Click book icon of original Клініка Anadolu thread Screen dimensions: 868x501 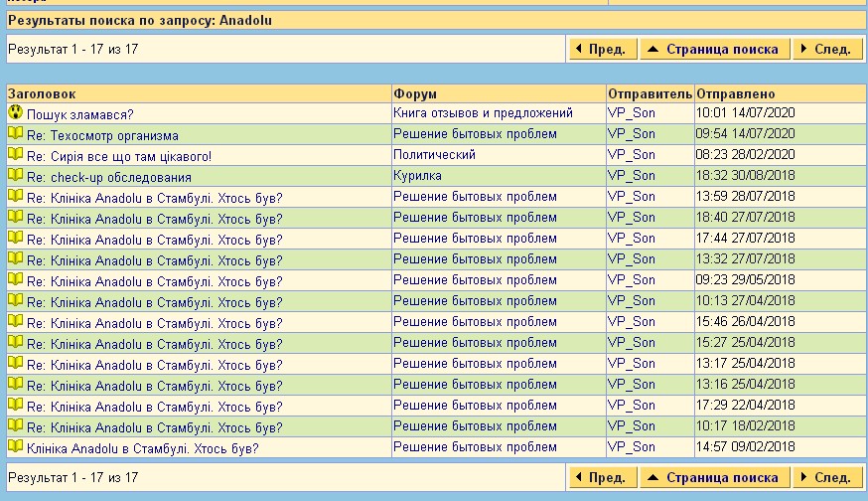click(15, 447)
